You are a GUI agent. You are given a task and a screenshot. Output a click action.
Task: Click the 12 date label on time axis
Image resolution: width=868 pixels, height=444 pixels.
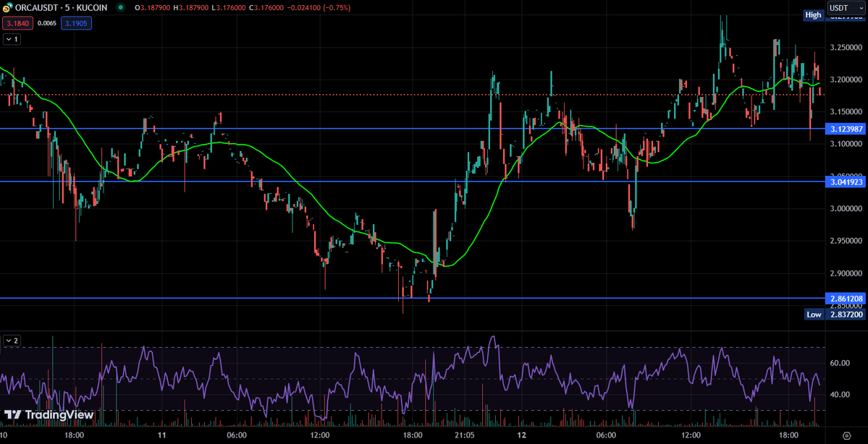click(x=521, y=435)
